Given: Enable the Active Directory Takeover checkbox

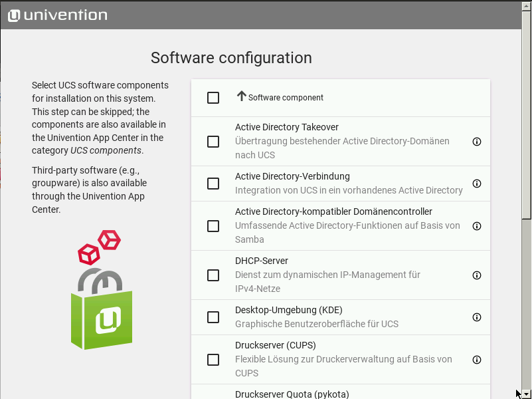Looking at the screenshot, I should click(x=213, y=142).
